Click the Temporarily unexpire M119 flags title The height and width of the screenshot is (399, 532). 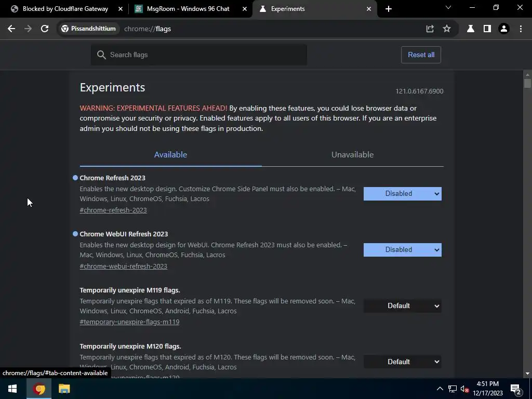point(130,290)
